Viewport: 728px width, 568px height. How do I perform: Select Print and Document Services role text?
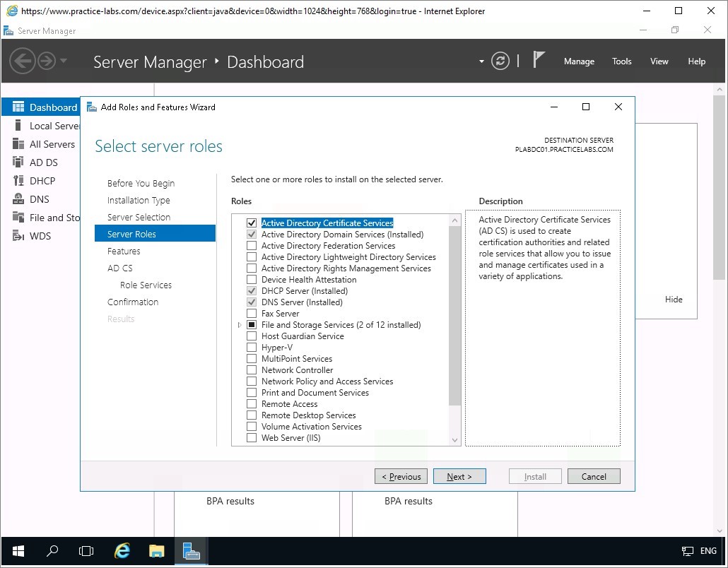tap(315, 393)
